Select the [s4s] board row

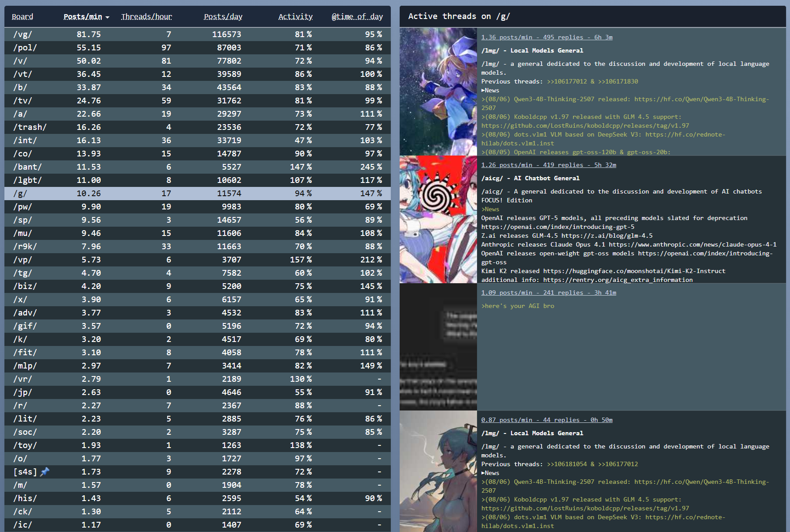[198, 472]
